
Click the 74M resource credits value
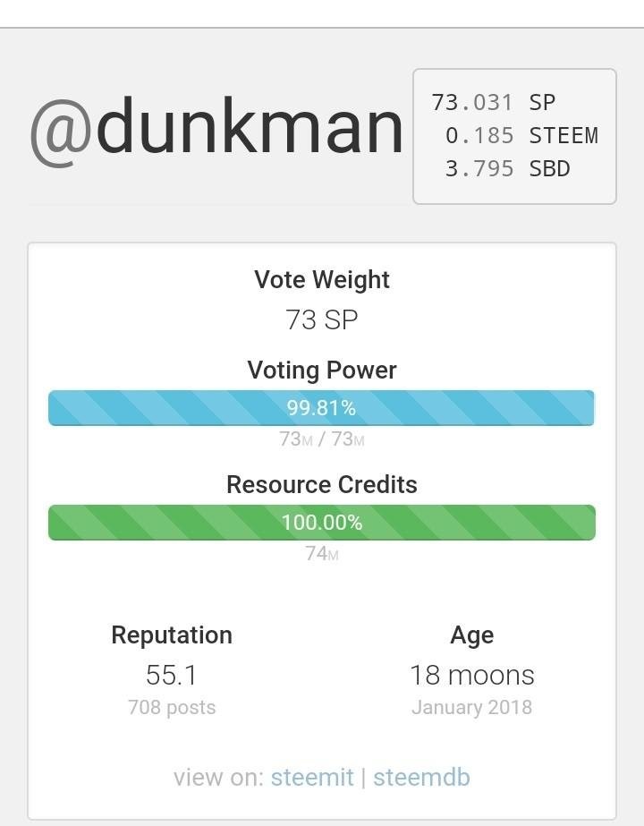(x=322, y=554)
